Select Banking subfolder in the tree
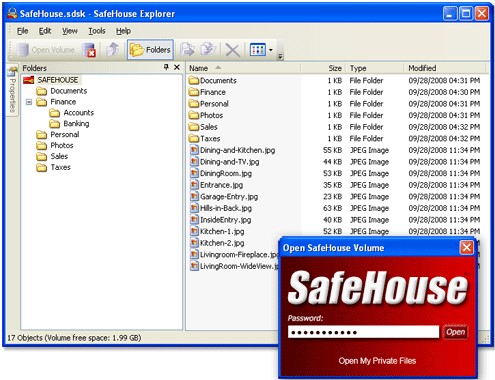Image resolution: width=495 pixels, height=380 pixels. pos(76,124)
